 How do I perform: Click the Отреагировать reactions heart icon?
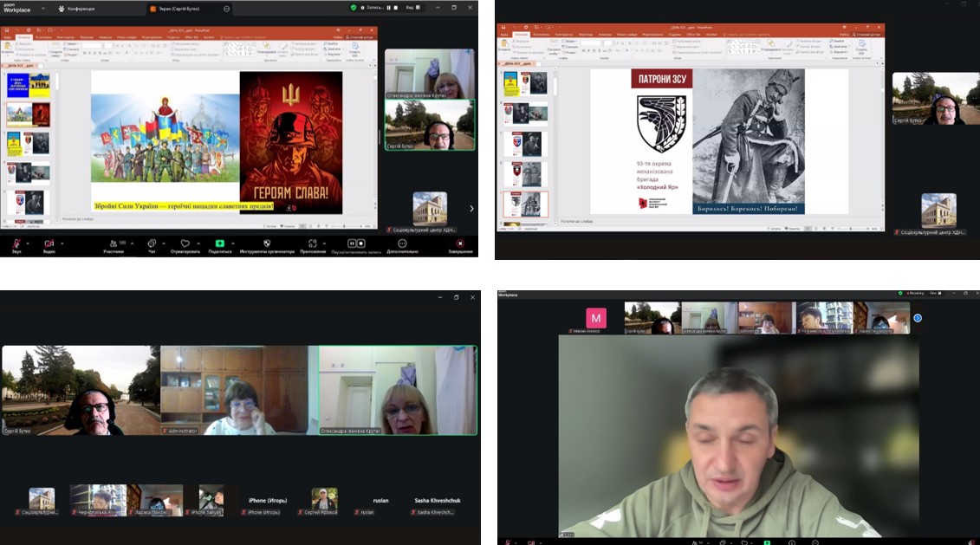coord(185,243)
